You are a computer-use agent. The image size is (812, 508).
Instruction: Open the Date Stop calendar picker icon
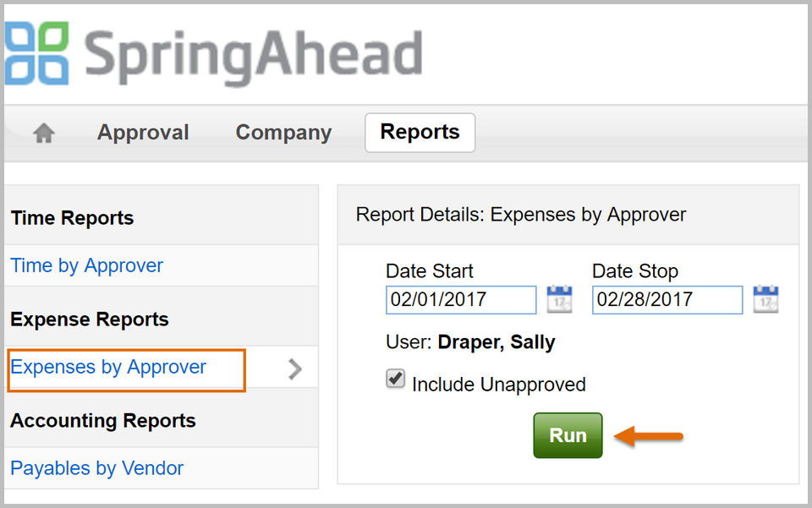click(765, 300)
